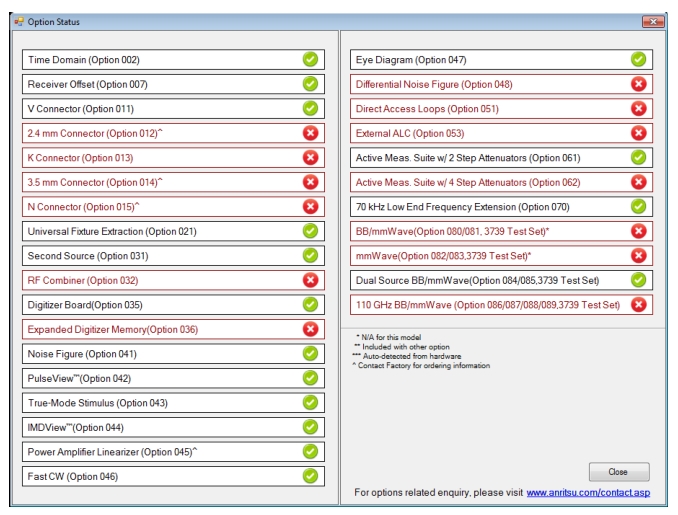This screenshot has width=678, height=515.
Task: Click the K Connector (Option 013) text
Action: 80,158
